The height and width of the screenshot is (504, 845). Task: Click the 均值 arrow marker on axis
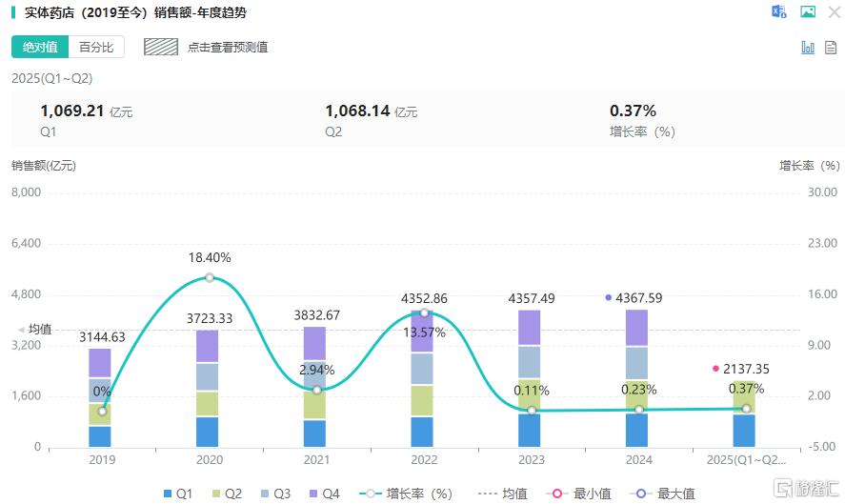[22, 330]
